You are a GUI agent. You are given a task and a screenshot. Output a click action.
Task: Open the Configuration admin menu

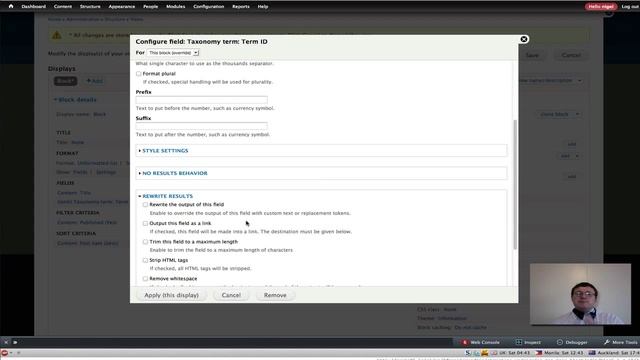pyautogui.click(x=209, y=7)
